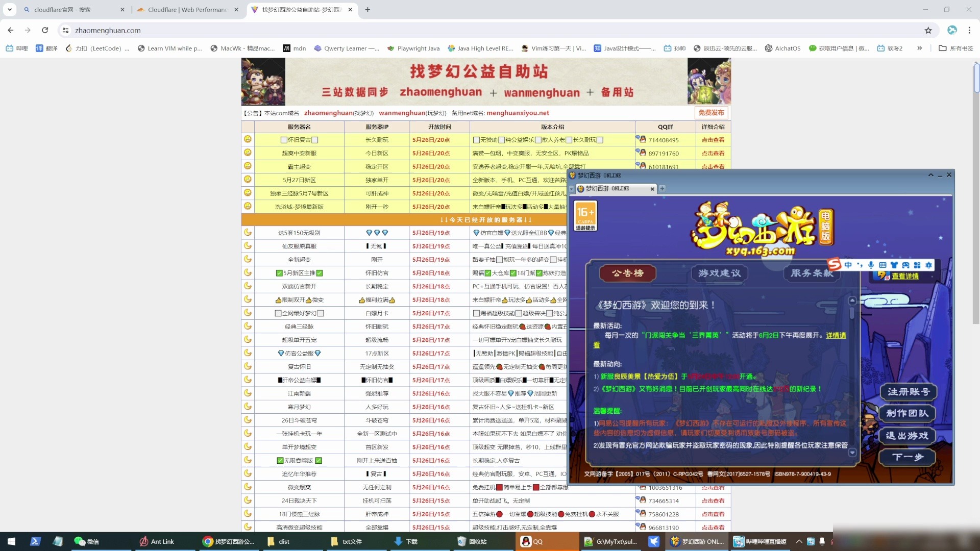Viewport: 980px width, 551px height.
Task: Open PowerShell from taskbar
Action: (x=35, y=541)
